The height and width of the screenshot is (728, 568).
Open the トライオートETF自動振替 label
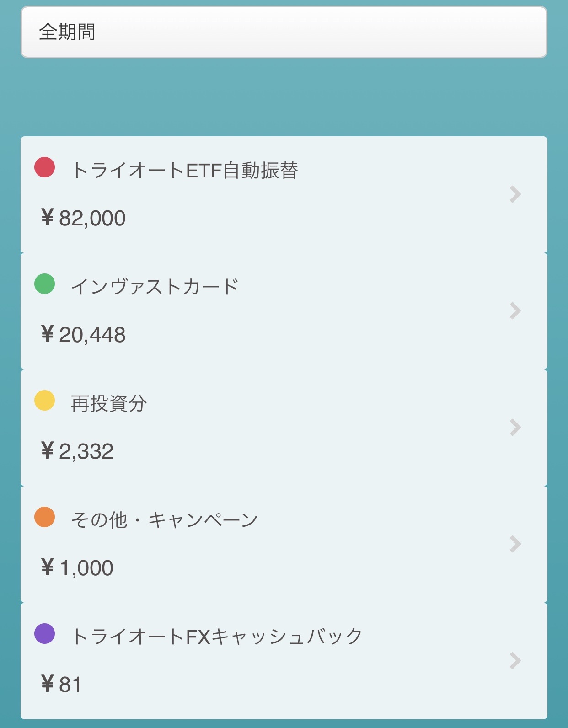(x=185, y=171)
